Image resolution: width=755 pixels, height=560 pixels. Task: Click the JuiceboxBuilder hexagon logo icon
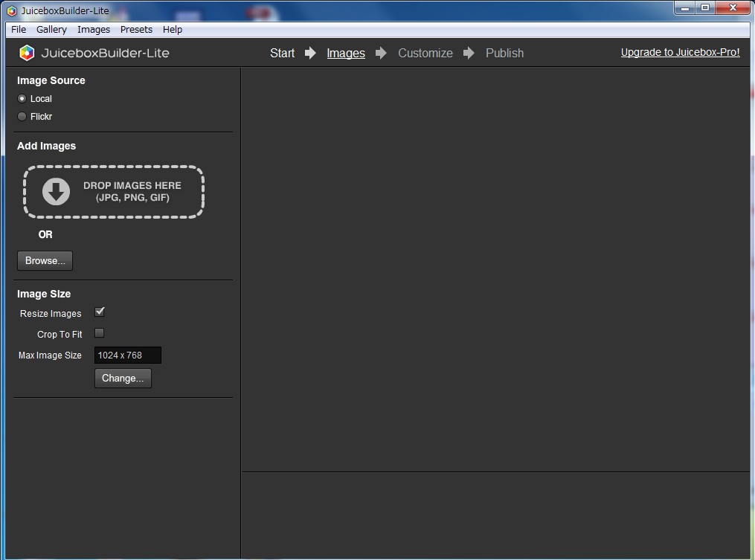point(27,53)
